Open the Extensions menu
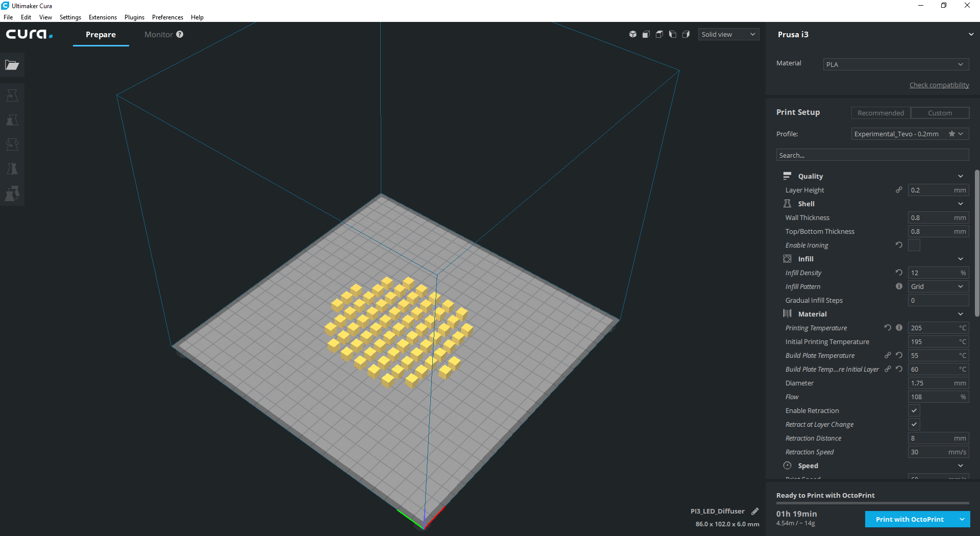 (x=102, y=17)
